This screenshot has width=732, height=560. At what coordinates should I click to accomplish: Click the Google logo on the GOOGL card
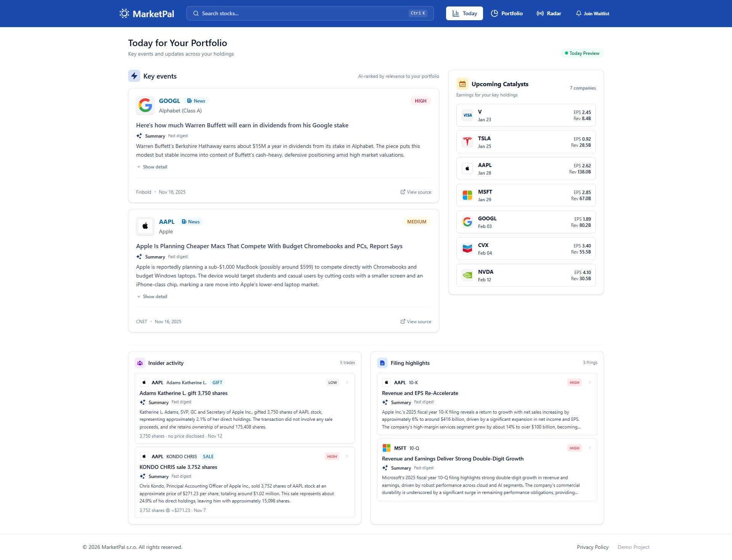[x=145, y=105]
